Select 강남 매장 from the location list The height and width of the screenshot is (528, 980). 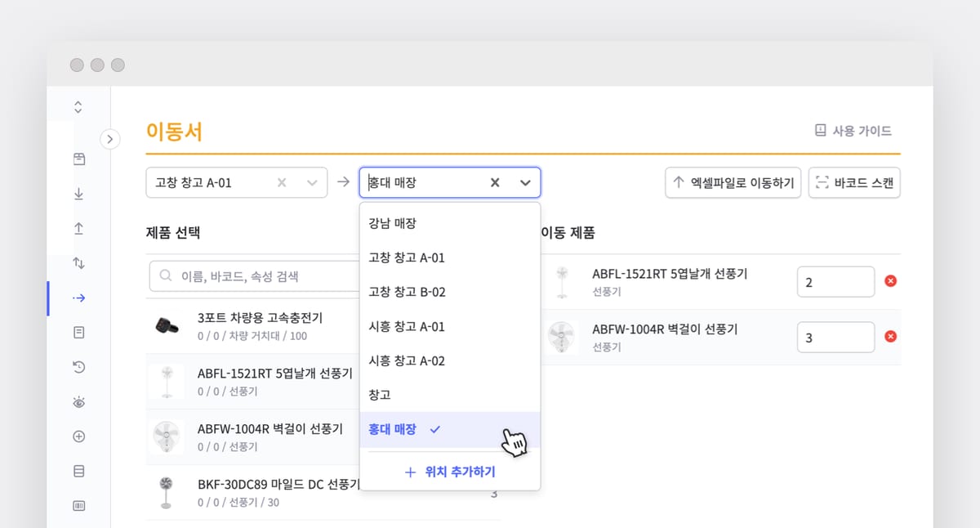pos(392,223)
